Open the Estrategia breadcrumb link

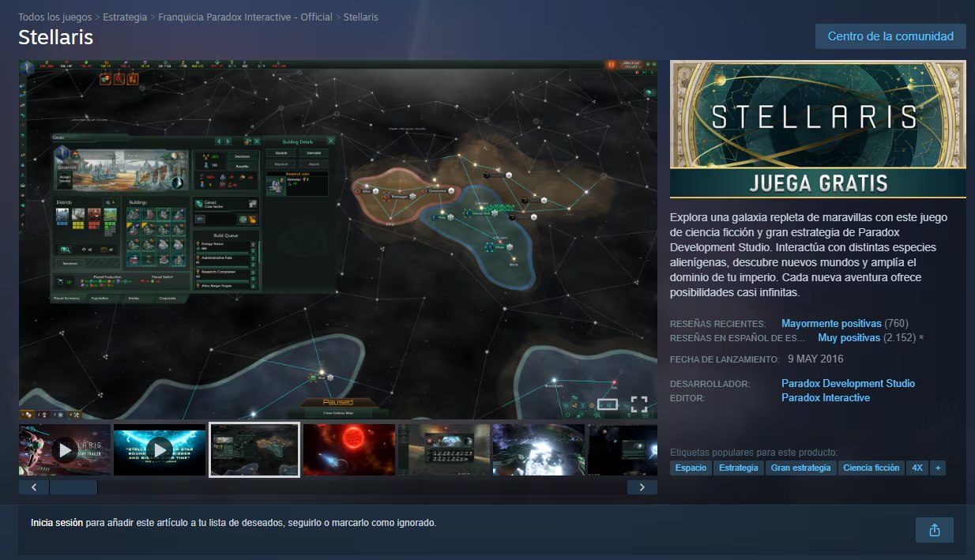click(x=125, y=17)
